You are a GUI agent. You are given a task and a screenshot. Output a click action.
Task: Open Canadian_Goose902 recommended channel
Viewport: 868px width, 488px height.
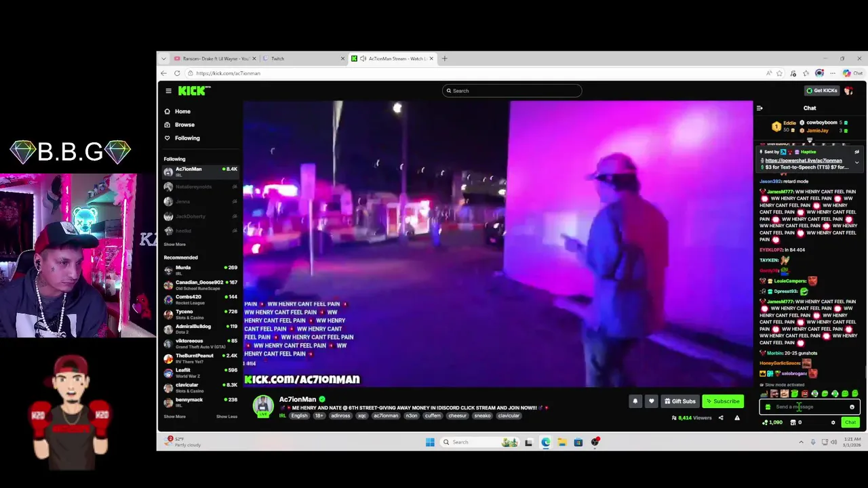pos(201,285)
